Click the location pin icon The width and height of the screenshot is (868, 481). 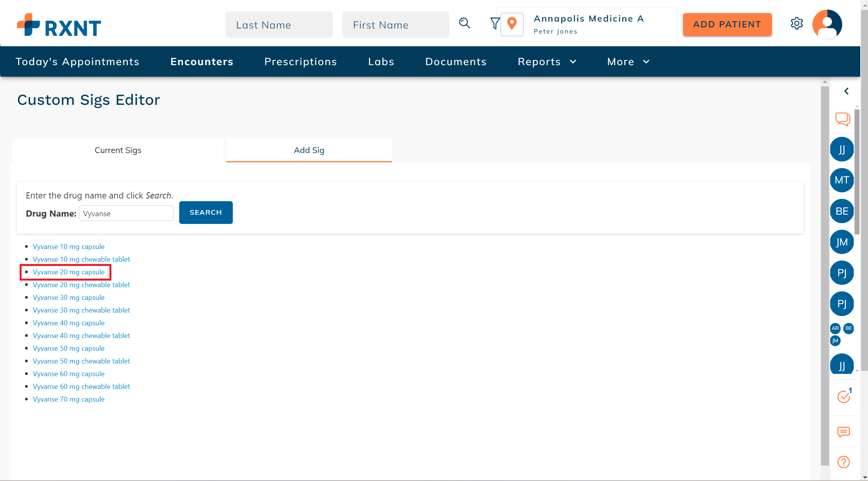click(512, 24)
